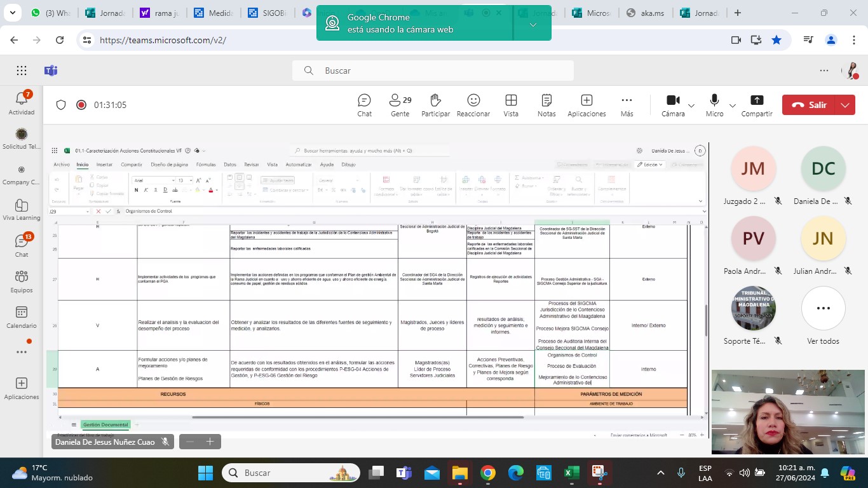The height and width of the screenshot is (488, 868).
Task: Open Company C... app in sidebar
Action: [22, 174]
